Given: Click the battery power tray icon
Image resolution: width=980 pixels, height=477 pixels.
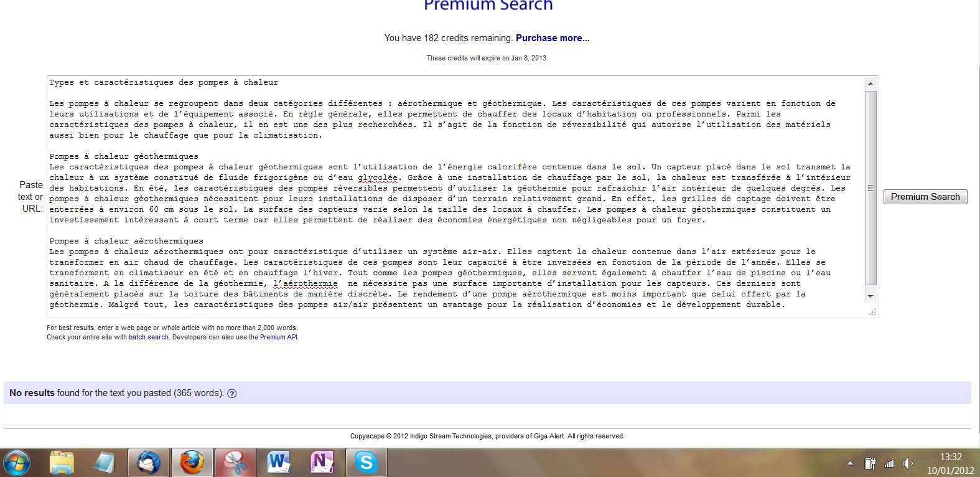Looking at the screenshot, I should click(x=870, y=463).
